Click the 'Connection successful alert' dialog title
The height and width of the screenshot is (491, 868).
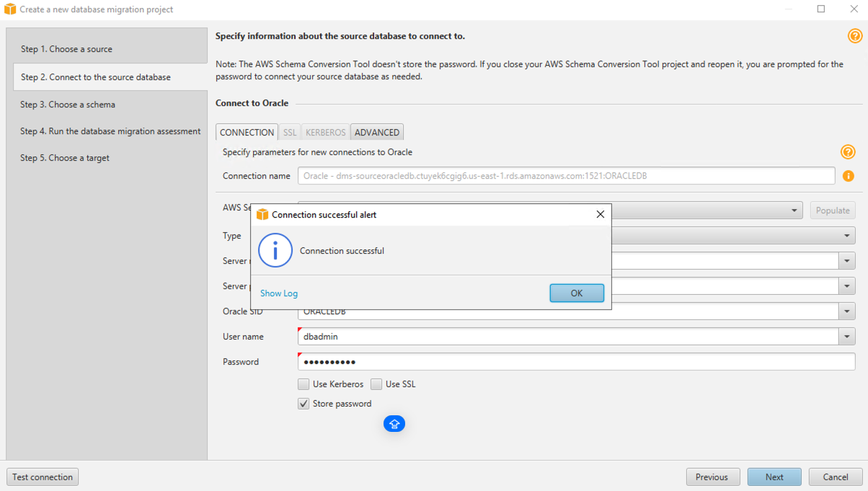(324, 215)
